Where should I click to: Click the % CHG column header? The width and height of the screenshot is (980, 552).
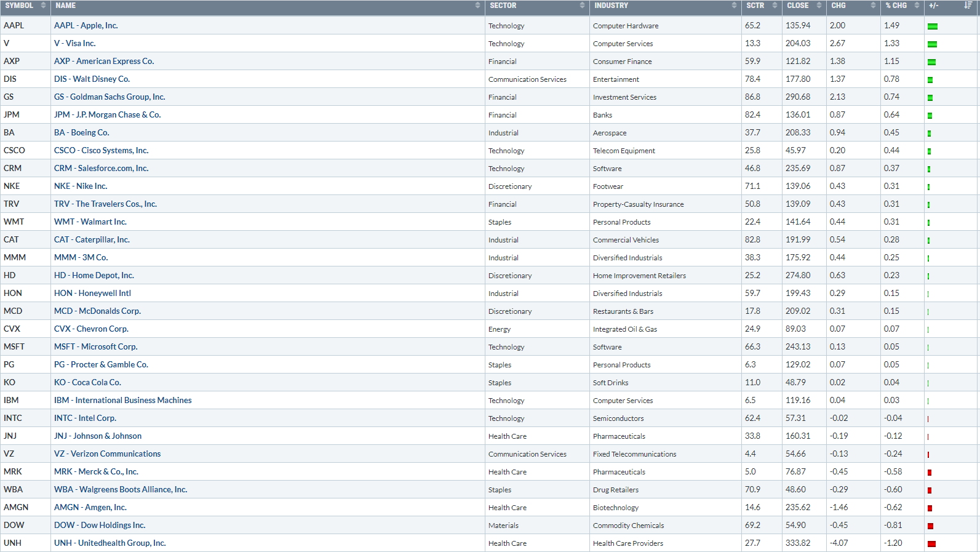(x=902, y=7)
